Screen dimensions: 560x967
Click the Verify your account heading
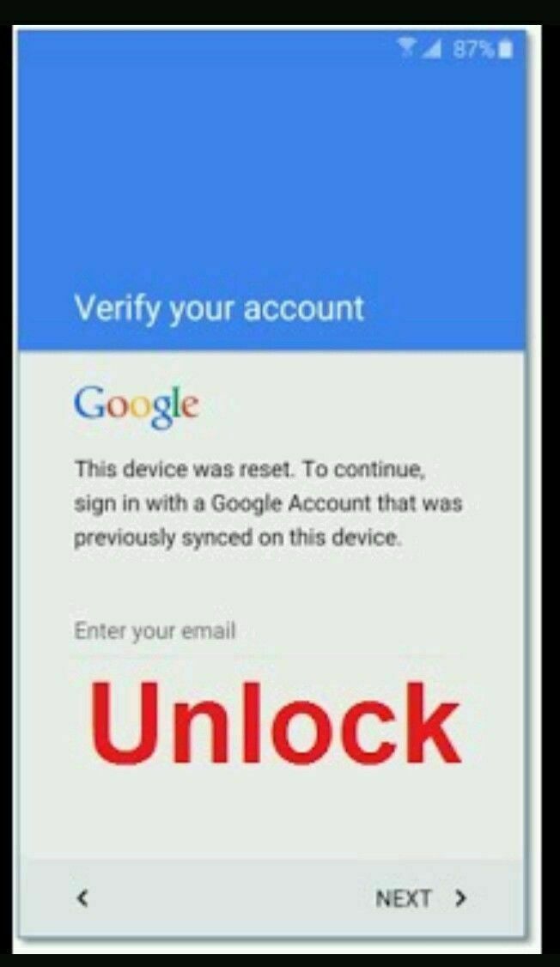pyautogui.click(x=219, y=309)
